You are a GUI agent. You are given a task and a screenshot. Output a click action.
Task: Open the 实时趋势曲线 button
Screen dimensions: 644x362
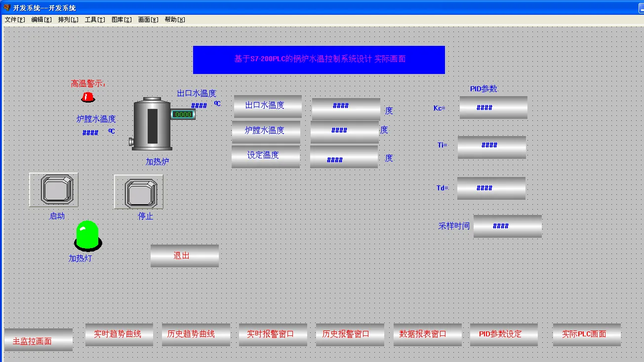[120, 335]
